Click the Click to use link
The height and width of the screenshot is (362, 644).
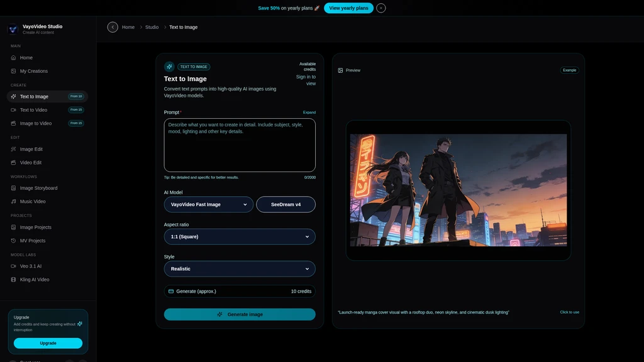pos(569,312)
